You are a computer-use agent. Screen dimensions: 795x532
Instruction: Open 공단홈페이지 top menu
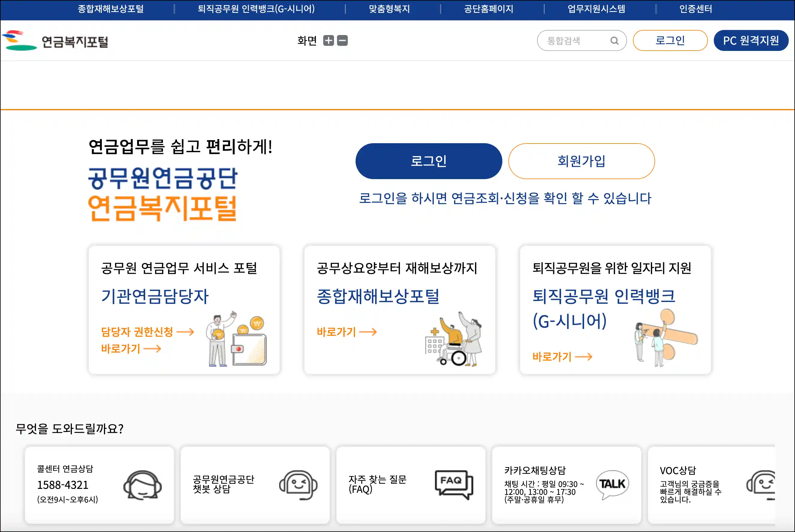[488, 9]
